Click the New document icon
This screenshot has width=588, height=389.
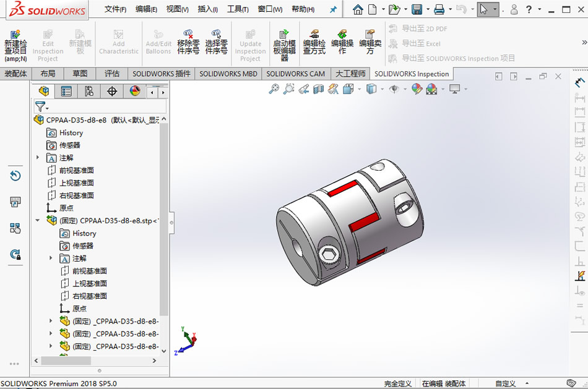pyautogui.click(x=373, y=9)
